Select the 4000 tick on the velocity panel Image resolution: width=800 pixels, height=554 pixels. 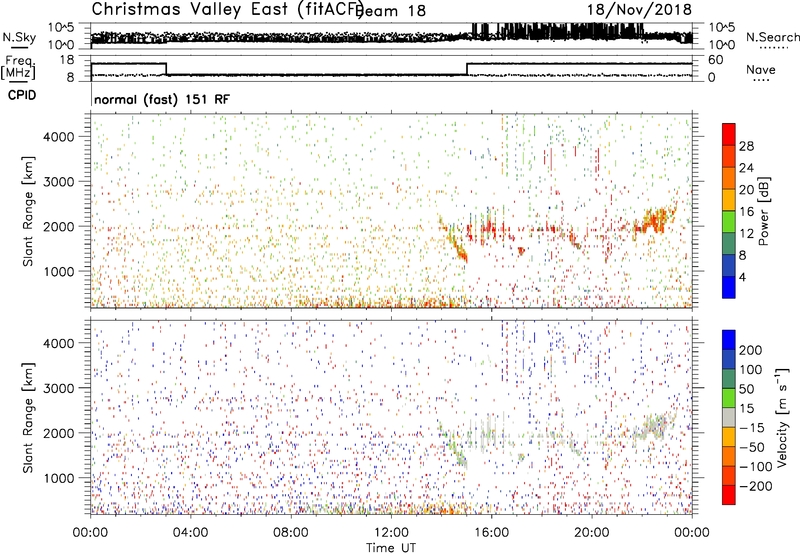59,343
